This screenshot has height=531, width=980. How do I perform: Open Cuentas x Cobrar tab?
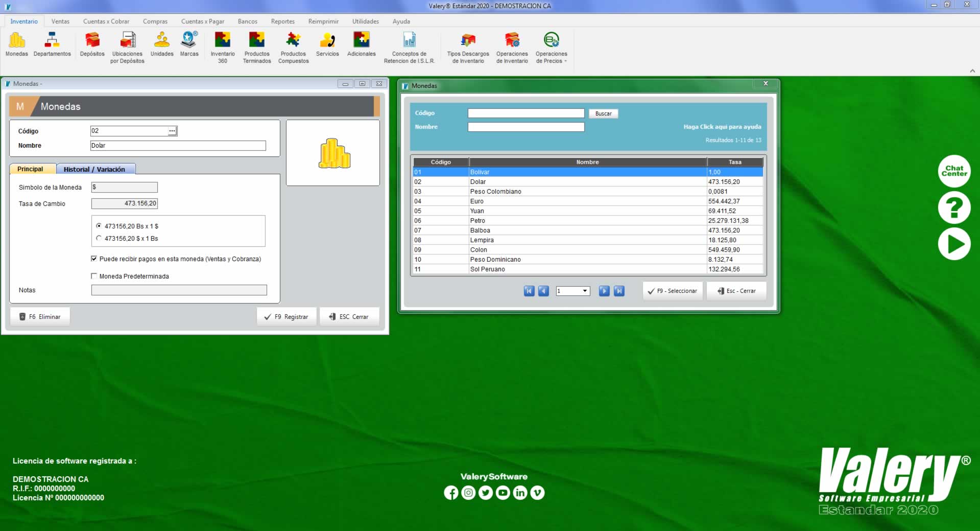click(106, 21)
